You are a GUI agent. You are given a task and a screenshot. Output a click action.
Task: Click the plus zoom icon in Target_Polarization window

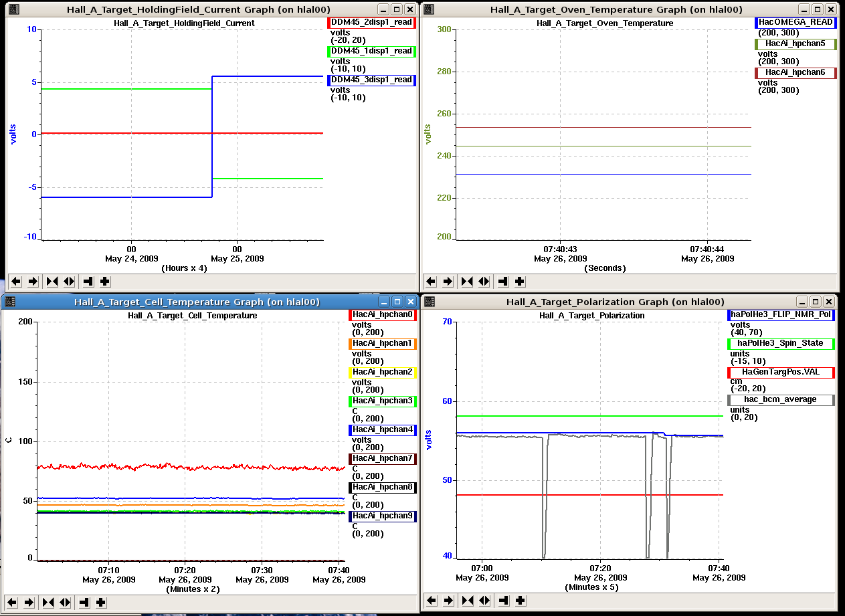coord(520,601)
